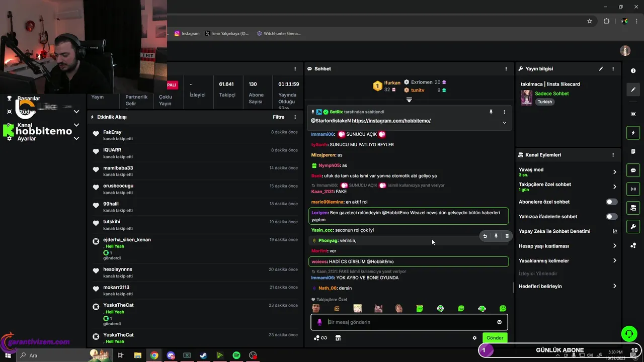Open Steam from the taskbar
This screenshot has width=644, height=362.
tap(203, 355)
